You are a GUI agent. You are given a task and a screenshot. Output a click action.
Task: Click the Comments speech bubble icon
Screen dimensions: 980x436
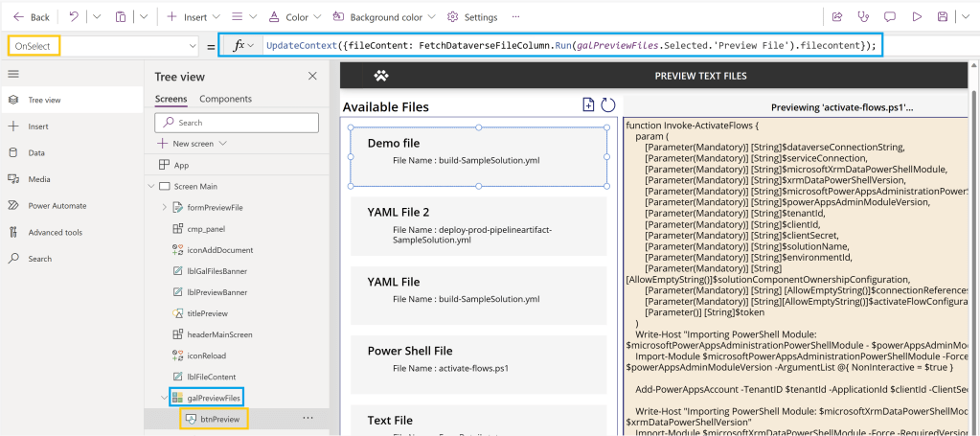[x=890, y=17]
